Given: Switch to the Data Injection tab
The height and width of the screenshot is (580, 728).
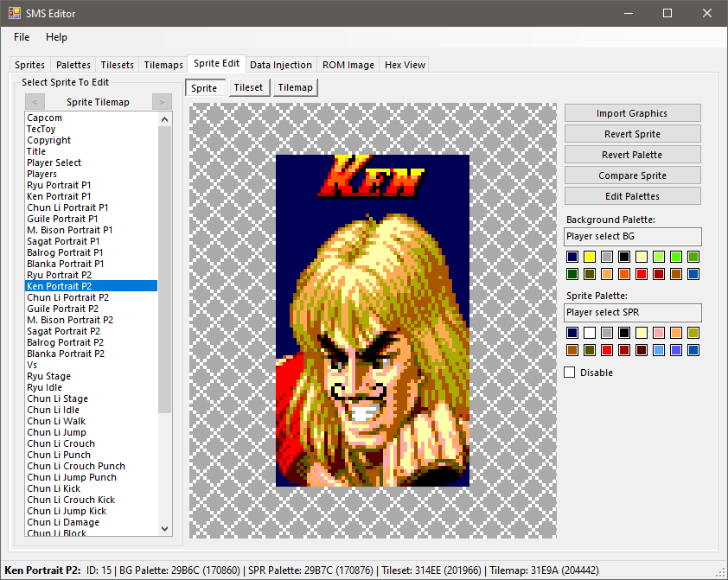Looking at the screenshot, I should pos(281,65).
